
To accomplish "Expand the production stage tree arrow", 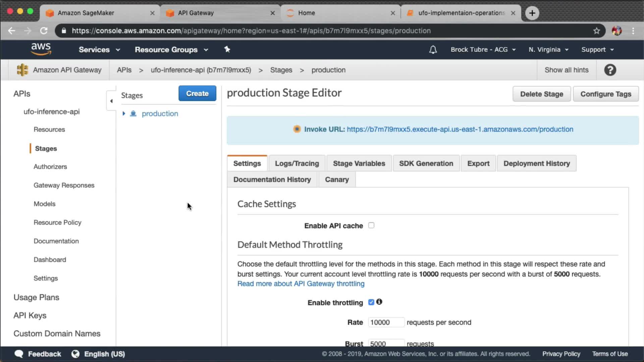I will pos(124,114).
